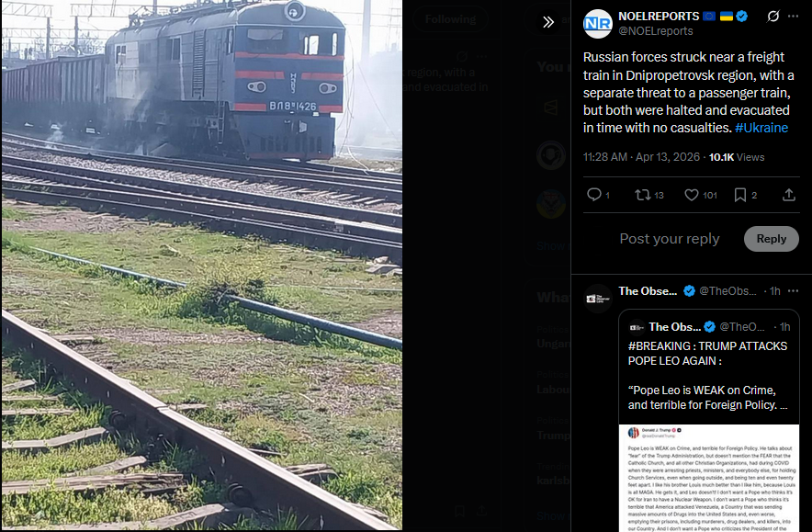Click the quoted post's Observer avatar

coord(636,327)
